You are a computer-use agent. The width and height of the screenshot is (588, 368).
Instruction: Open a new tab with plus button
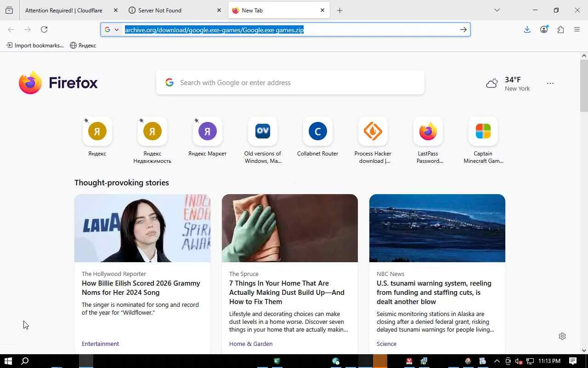[340, 10]
